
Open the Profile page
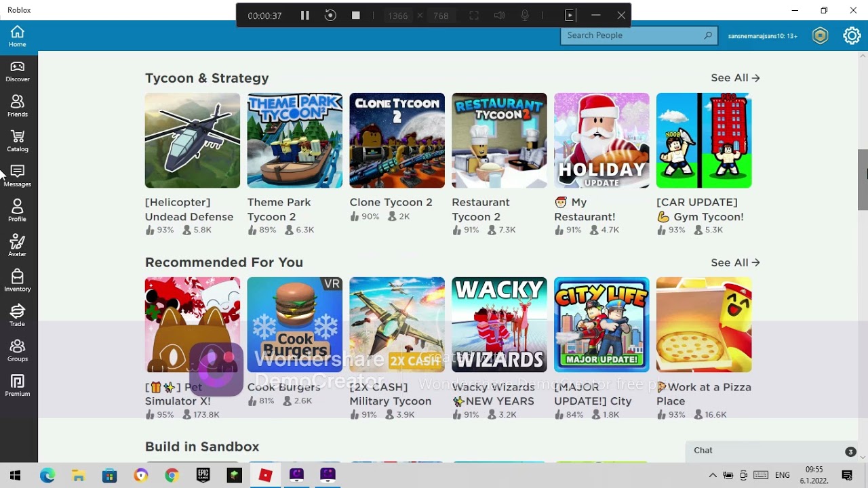[18, 211]
